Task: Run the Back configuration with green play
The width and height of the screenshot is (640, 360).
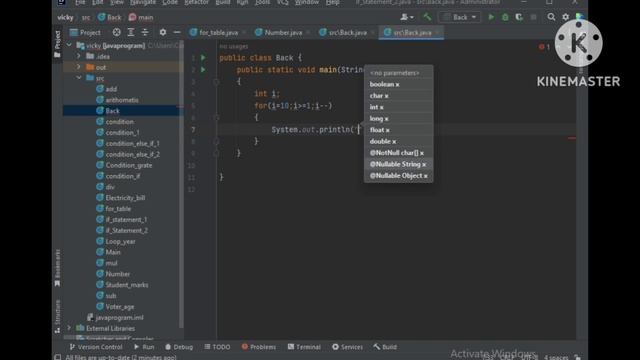Action: pos(491,17)
